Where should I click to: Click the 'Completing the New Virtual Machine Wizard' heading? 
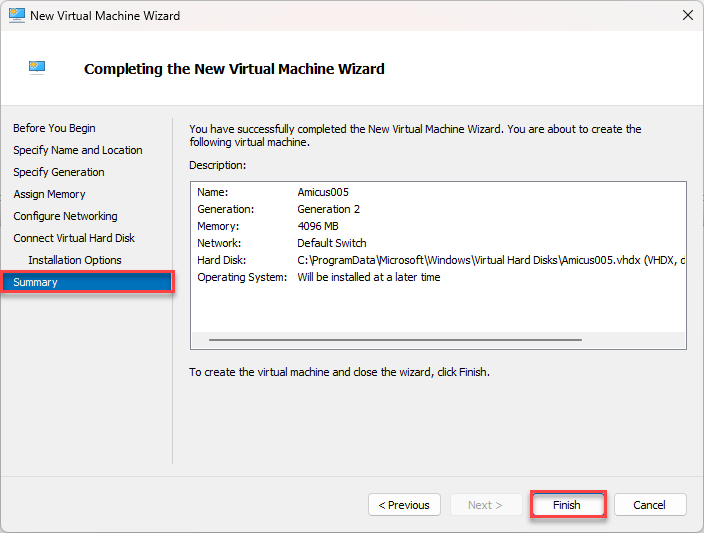234,69
